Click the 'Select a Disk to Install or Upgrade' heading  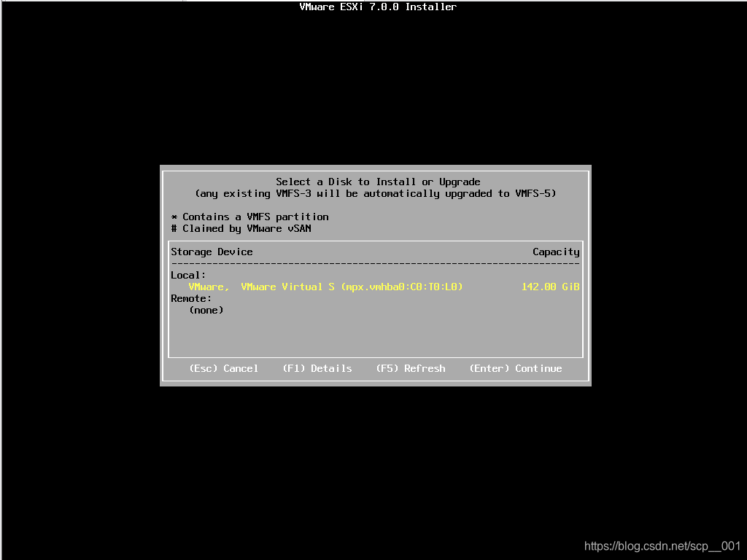[378, 182]
